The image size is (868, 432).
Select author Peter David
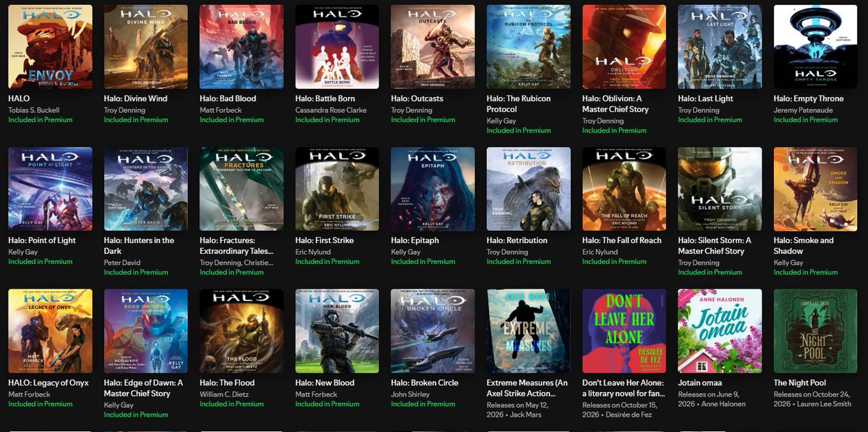tap(124, 263)
